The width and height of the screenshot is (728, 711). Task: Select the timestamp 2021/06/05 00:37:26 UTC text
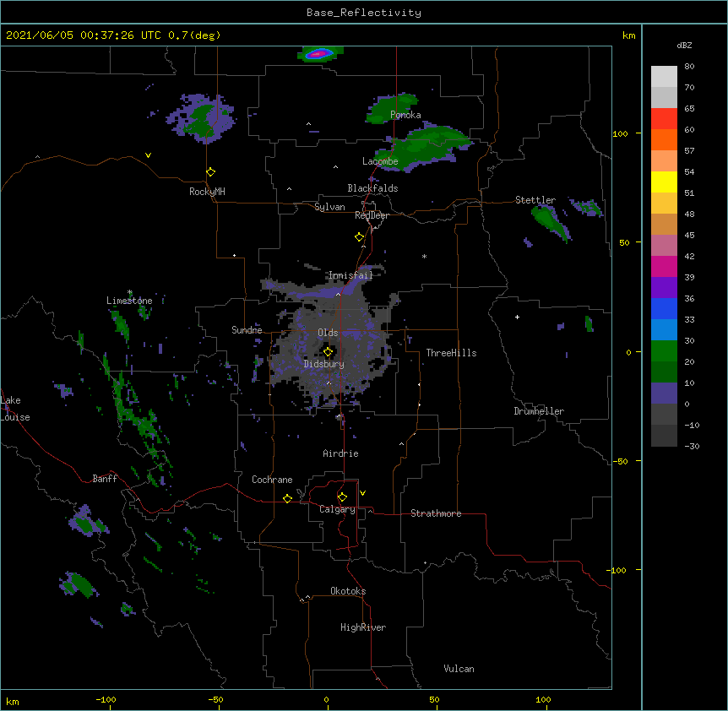click(84, 35)
